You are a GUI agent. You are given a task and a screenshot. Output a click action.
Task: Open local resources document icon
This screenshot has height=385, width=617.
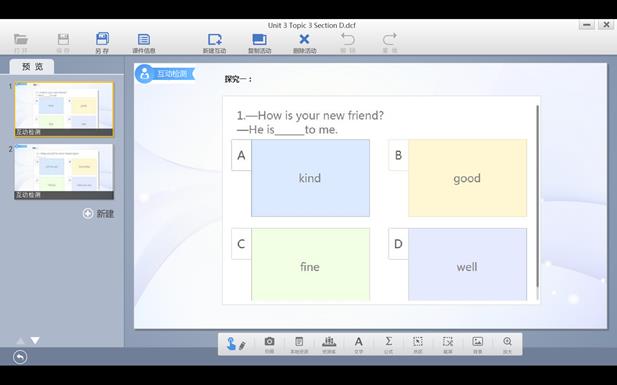tap(299, 341)
